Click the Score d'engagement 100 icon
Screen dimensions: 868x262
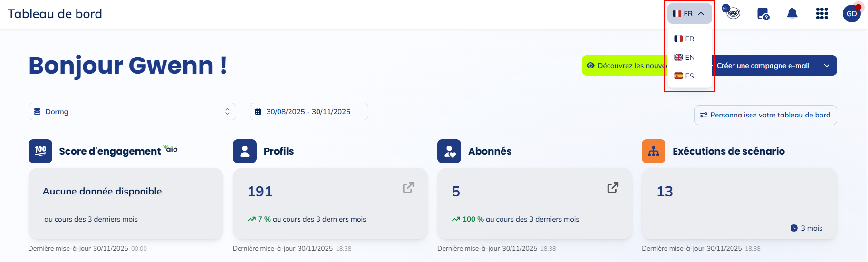(40, 151)
